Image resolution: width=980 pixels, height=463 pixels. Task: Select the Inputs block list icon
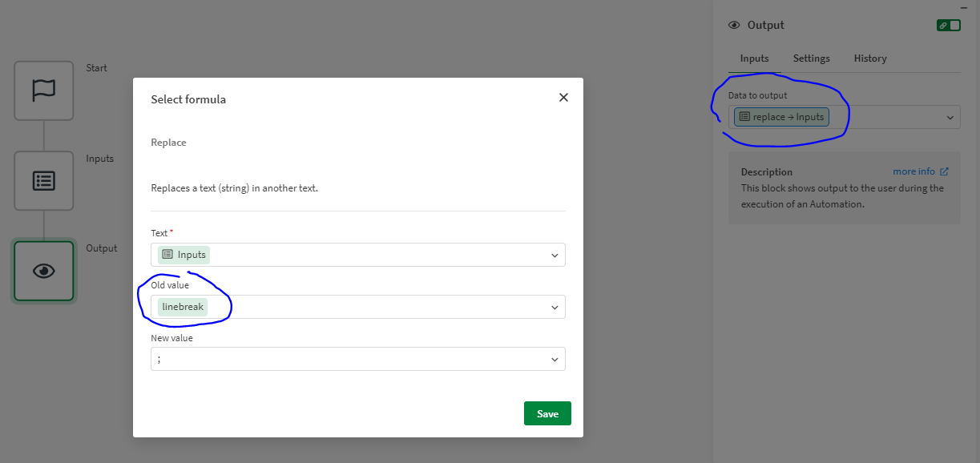[x=44, y=181]
